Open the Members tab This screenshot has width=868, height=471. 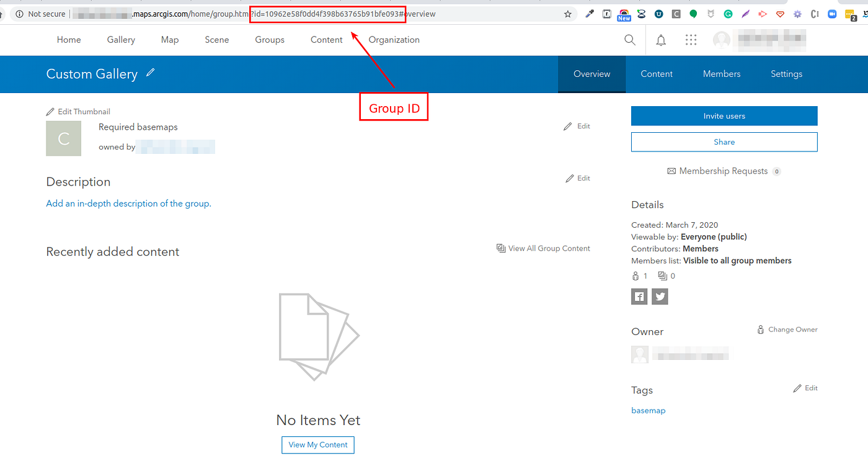721,74
